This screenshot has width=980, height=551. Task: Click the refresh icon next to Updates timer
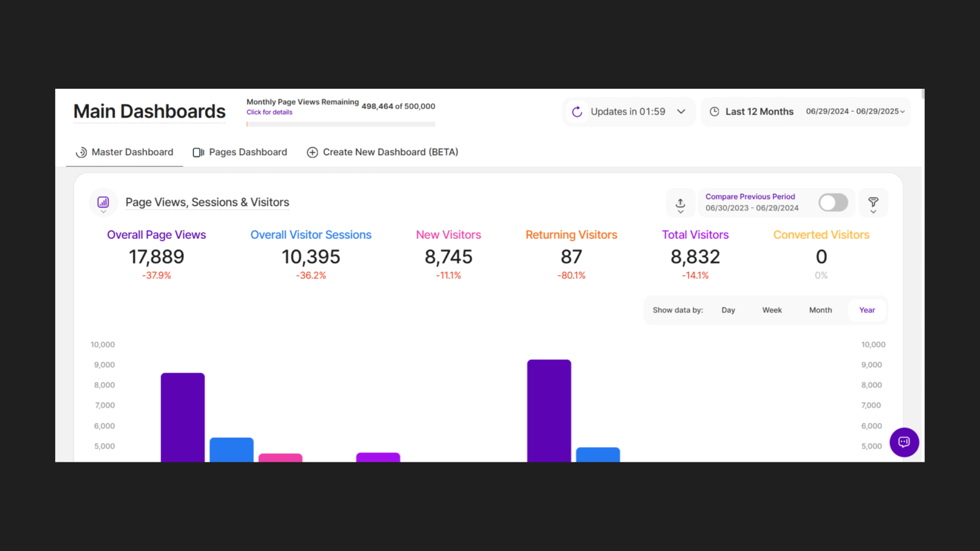tap(576, 111)
